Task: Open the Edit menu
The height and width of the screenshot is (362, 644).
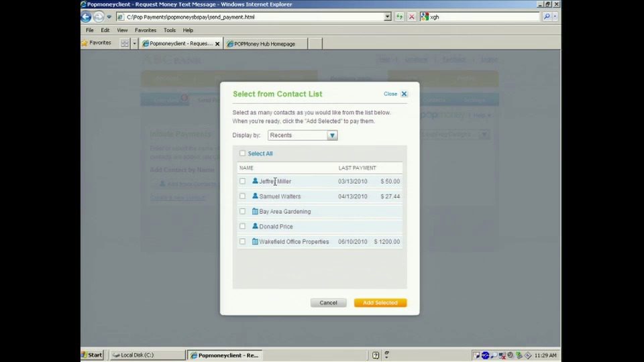Action: coord(105,30)
